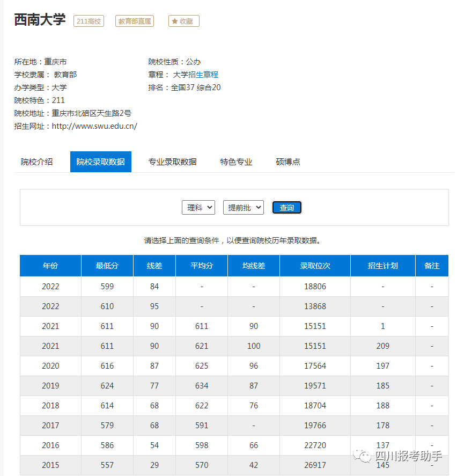Click minimum score 610
Image resolution: width=457 pixels, height=476 pixels.
click(107, 306)
